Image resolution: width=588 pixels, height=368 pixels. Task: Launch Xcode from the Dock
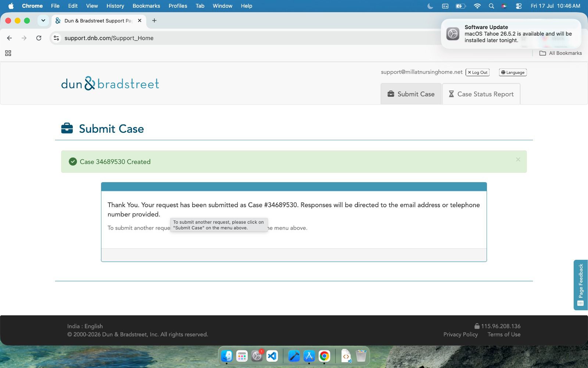click(x=294, y=356)
